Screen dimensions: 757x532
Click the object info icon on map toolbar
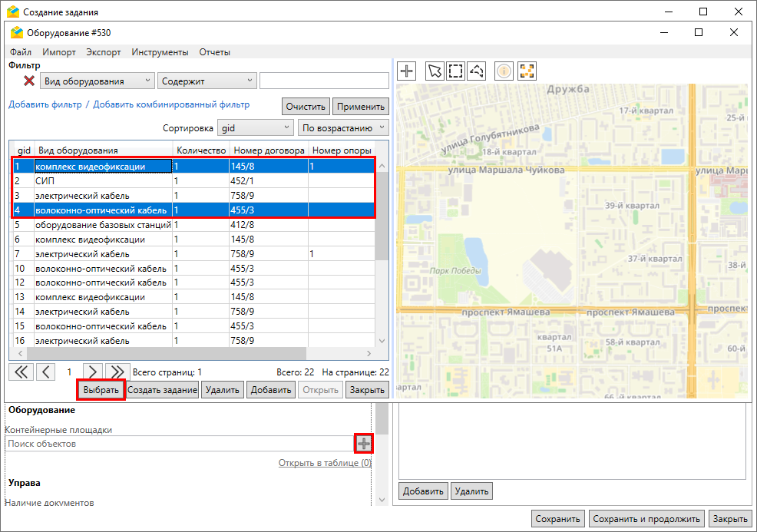(504, 71)
